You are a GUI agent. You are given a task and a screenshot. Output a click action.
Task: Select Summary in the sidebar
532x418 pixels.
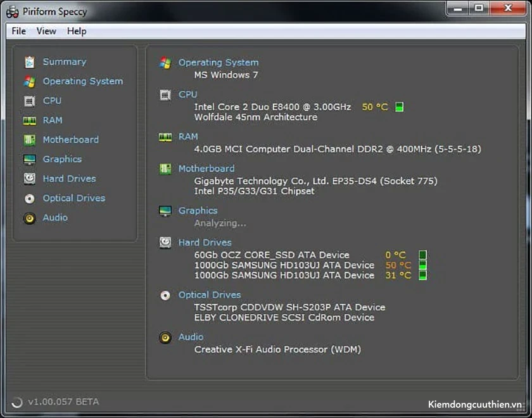[x=65, y=62]
